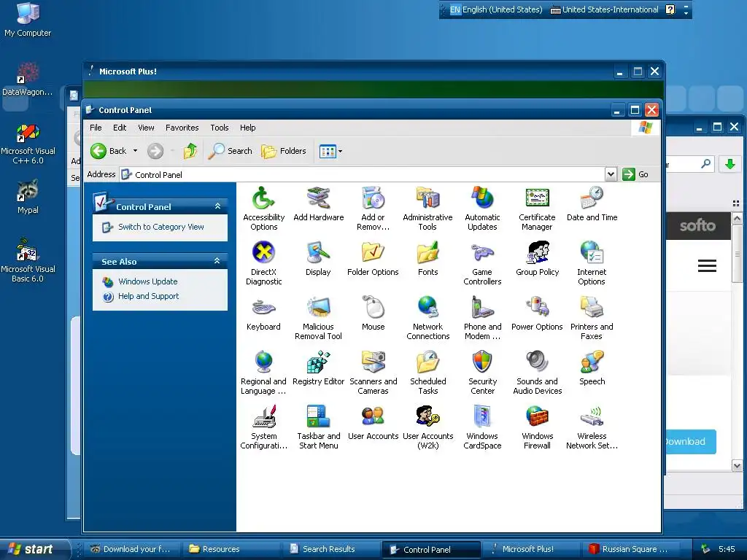Open Group Policy icon
This screenshot has height=560, width=747.
coord(537,253)
